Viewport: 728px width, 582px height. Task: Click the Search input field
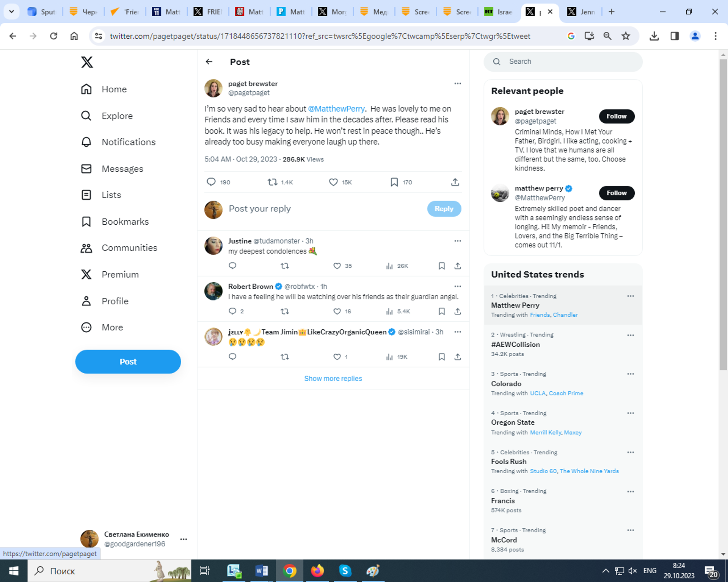point(563,62)
